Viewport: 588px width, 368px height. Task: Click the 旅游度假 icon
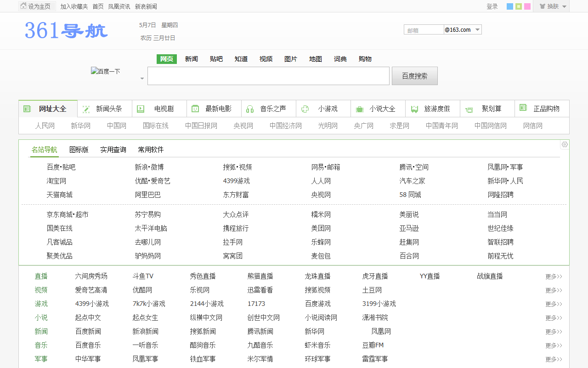click(x=414, y=109)
